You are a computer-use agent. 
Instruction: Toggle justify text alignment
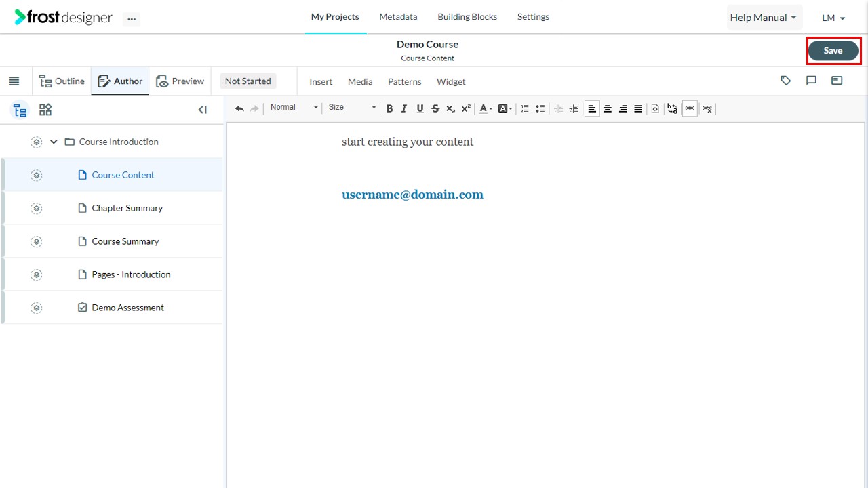click(x=638, y=108)
